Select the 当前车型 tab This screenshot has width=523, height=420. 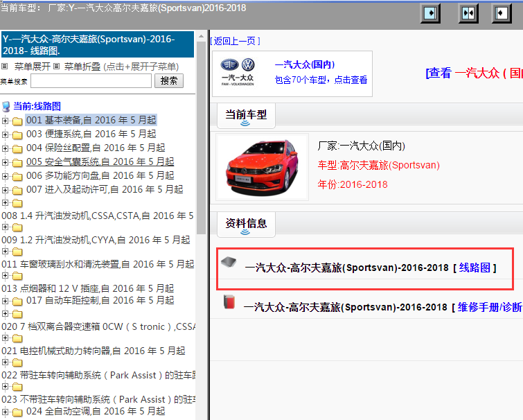pyautogui.click(x=246, y=116)
